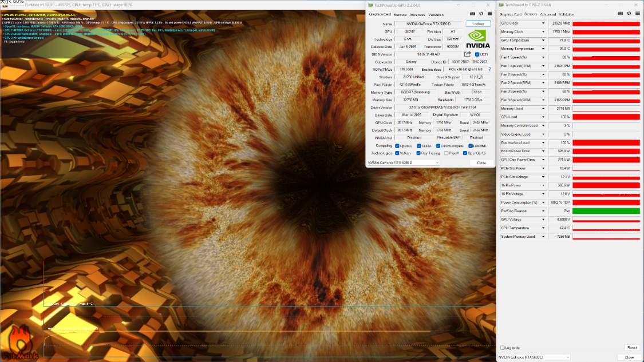Switch to Graphics Card tab in the Sensors window

tap(511, 14)
